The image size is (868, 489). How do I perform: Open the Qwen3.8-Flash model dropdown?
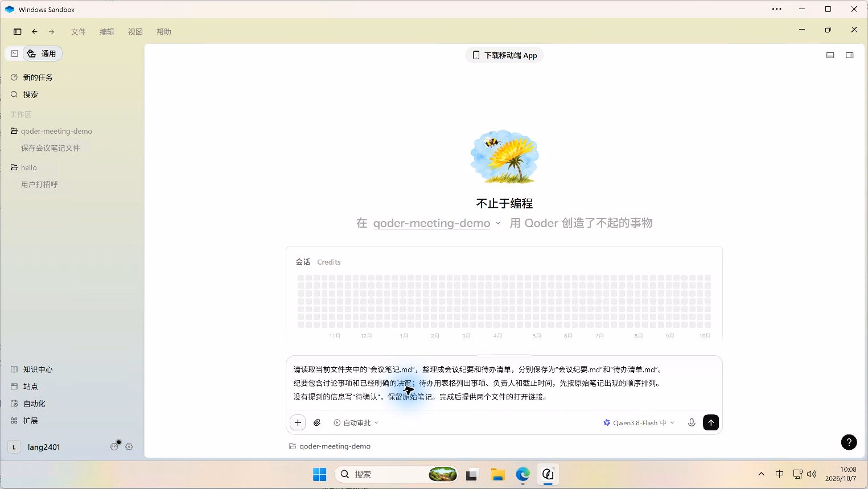pos(639,422)
